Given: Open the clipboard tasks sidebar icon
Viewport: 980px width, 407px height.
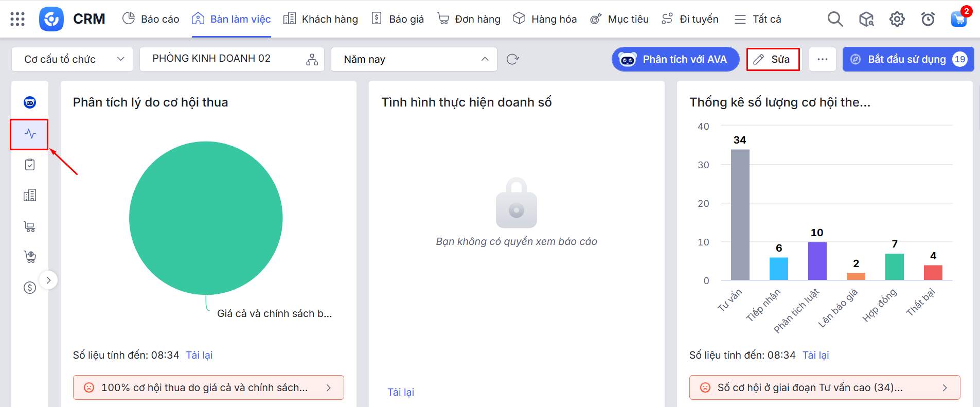Looking at the screenshot, I should [30, 165].
